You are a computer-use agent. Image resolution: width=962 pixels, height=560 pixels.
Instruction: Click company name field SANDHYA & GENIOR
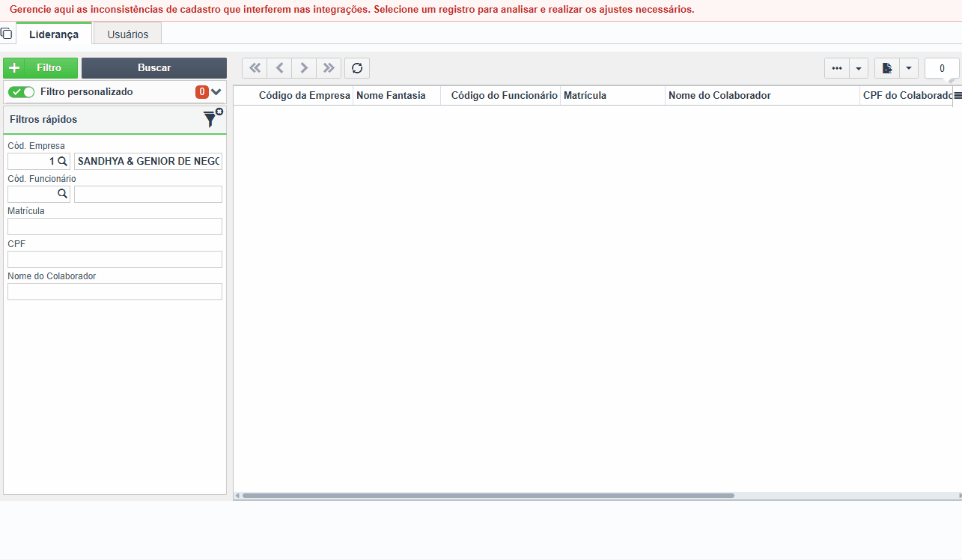tap(148, 161)
